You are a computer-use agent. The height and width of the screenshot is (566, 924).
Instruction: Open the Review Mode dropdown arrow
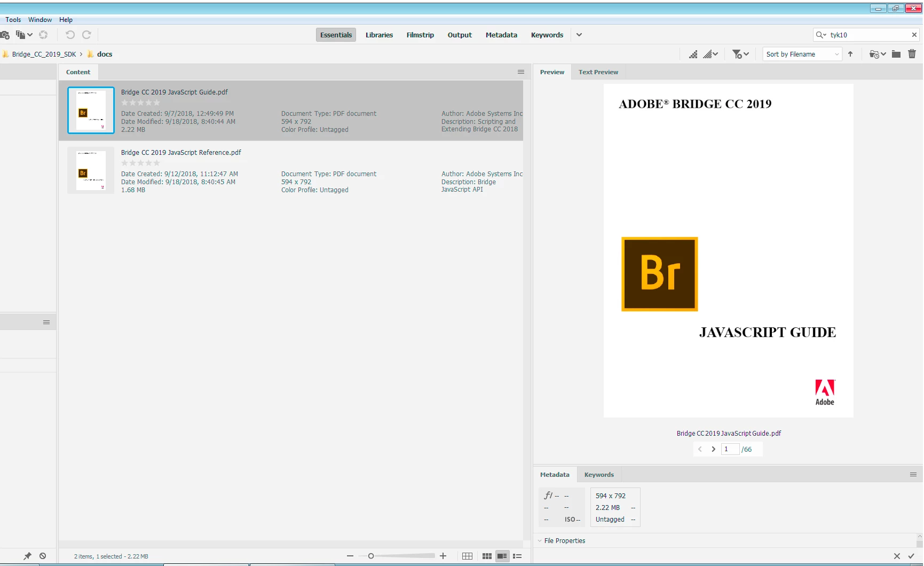click(30, 35)
